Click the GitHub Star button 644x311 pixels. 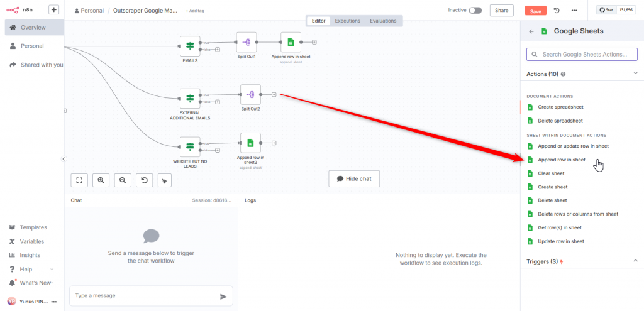pos(607,10)
